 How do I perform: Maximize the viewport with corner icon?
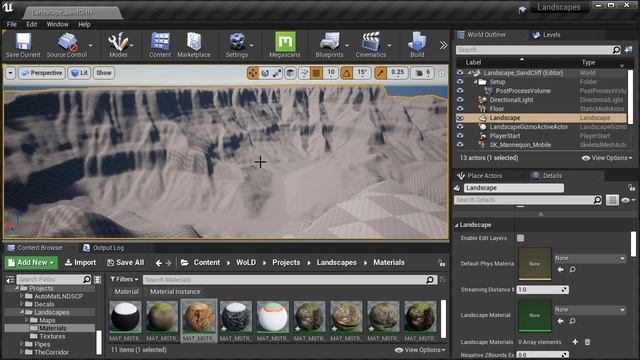click(442, 73)
